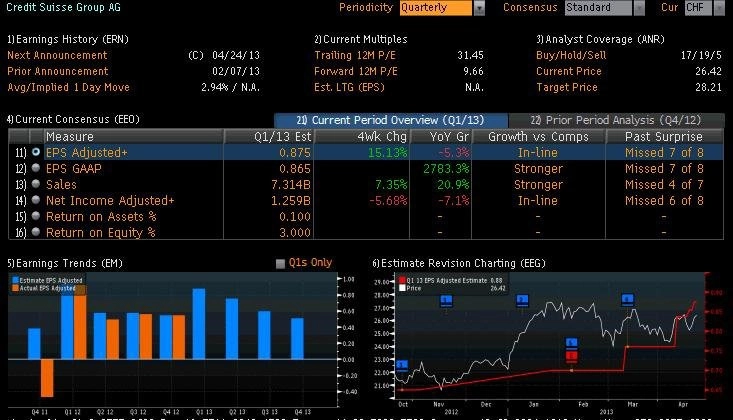Screen dimensions: 733x420
Task: Select the EPS GAAP radio button
Action: [36, 168]
